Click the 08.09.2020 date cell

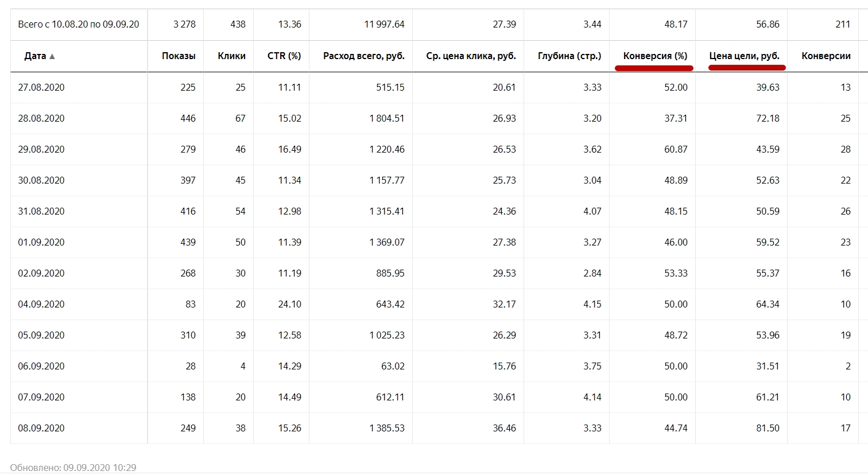(41, 428)
